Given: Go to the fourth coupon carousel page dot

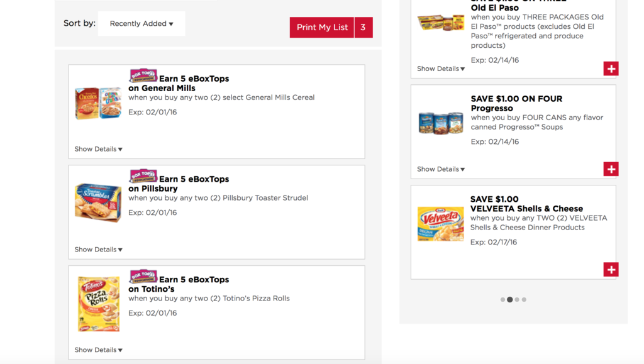Looking at the screenshot, I should pos(524,300).
